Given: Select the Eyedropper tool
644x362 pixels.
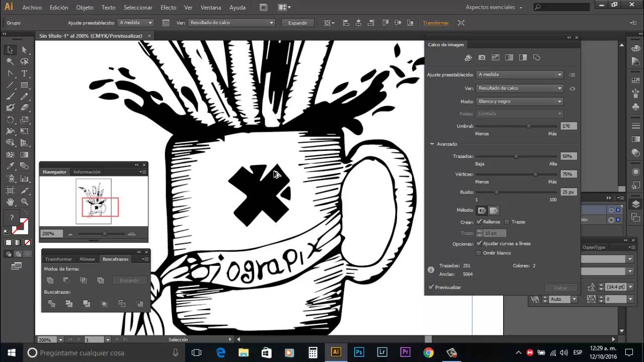Looking at the screenshot, I should tap(10, 166).
